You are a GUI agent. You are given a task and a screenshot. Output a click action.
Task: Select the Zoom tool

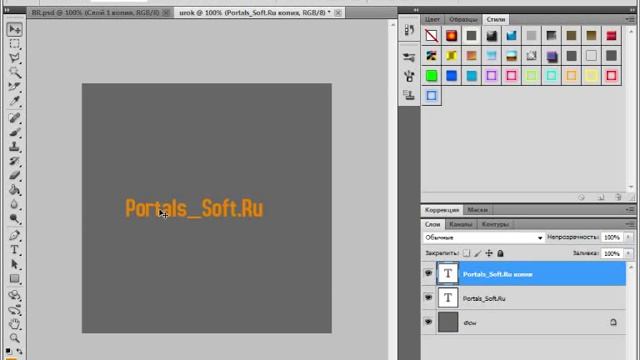15,338
